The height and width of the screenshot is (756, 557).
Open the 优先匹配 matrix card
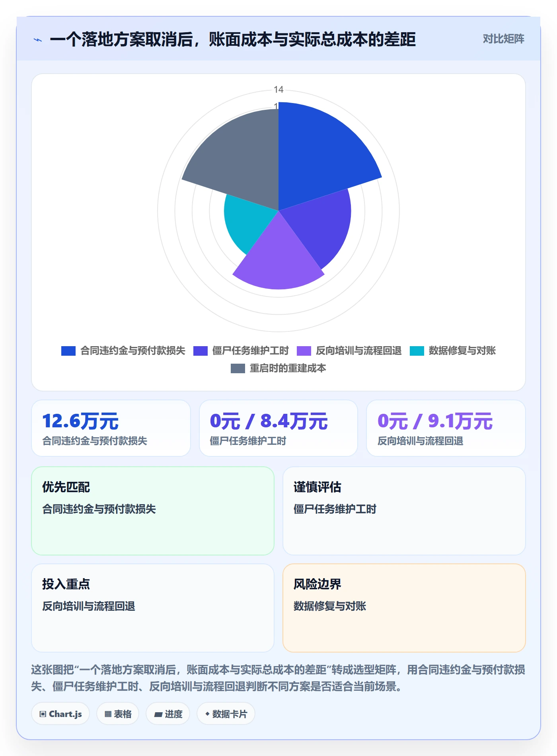(x=153, y=511)
